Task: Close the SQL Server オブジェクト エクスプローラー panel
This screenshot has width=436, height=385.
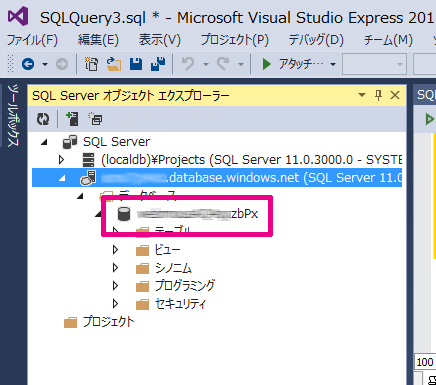Action: point(395,95)
